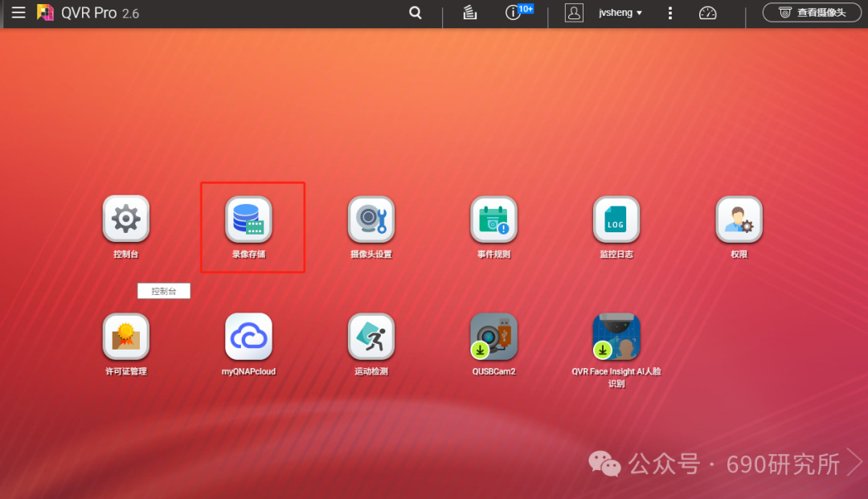868x499 pixels.
Task: Install QVR Face Insight AI人脸识别 app
Action: click(616, 337)
